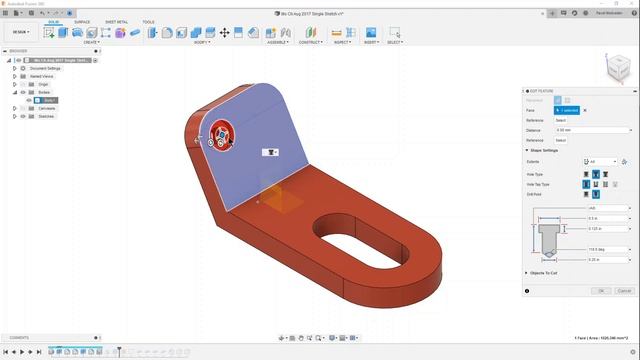Select the Hole tool icon

(92, 33)
